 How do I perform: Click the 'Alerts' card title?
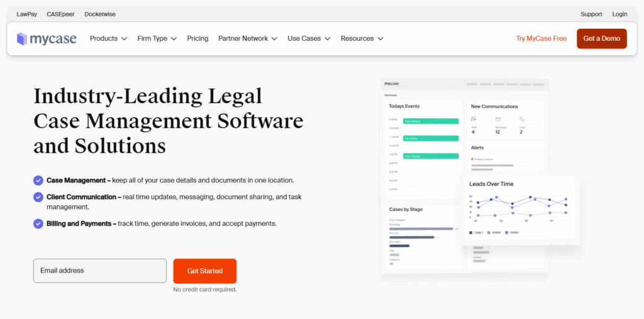[x=477, y=148]
